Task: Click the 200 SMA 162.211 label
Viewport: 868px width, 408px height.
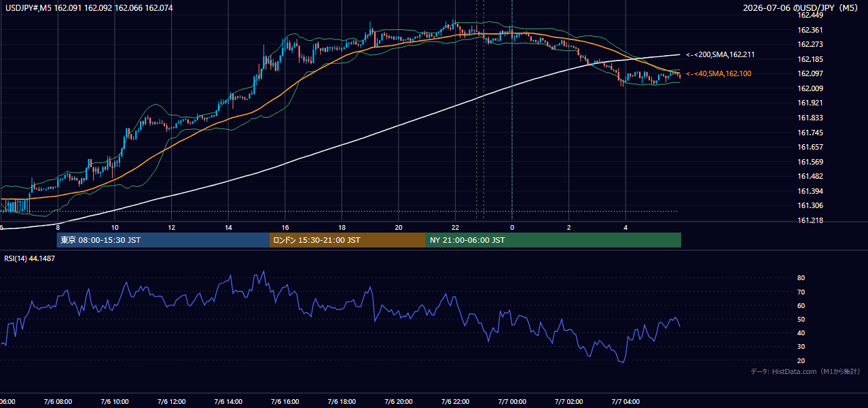Action: point(721,54)
